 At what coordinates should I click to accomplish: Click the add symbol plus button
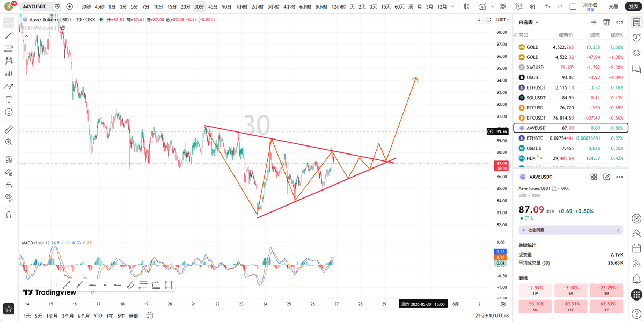70,6
